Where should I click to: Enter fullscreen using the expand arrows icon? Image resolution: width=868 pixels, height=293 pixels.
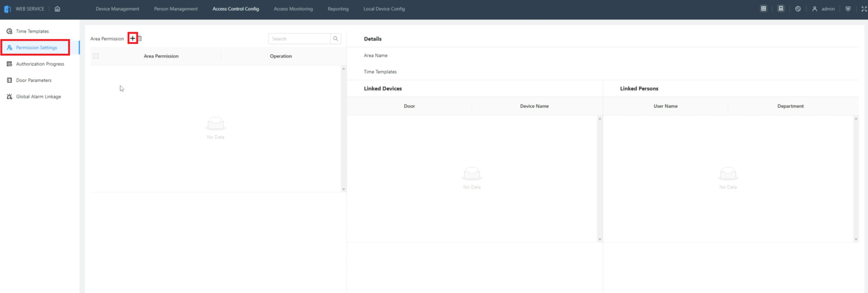864,9
